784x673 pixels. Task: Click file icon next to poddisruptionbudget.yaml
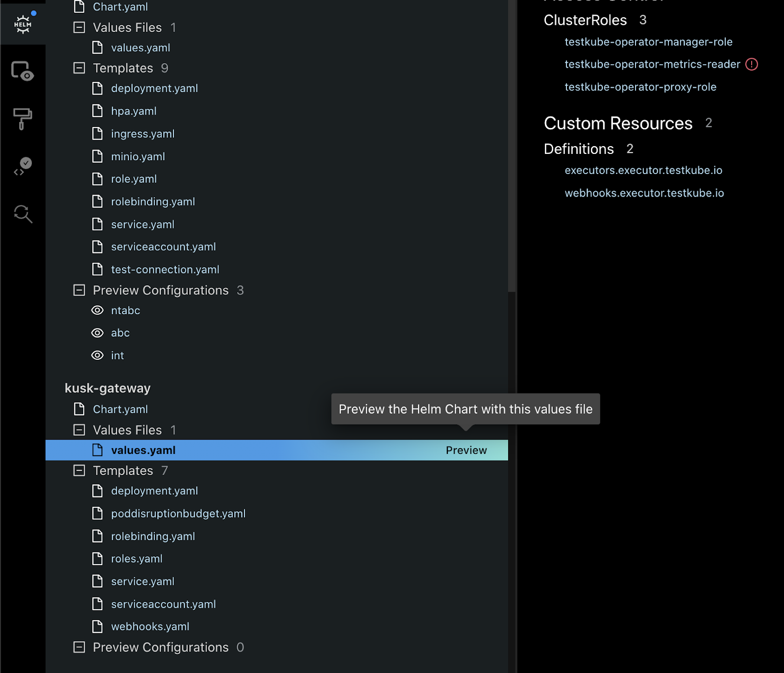98,514
